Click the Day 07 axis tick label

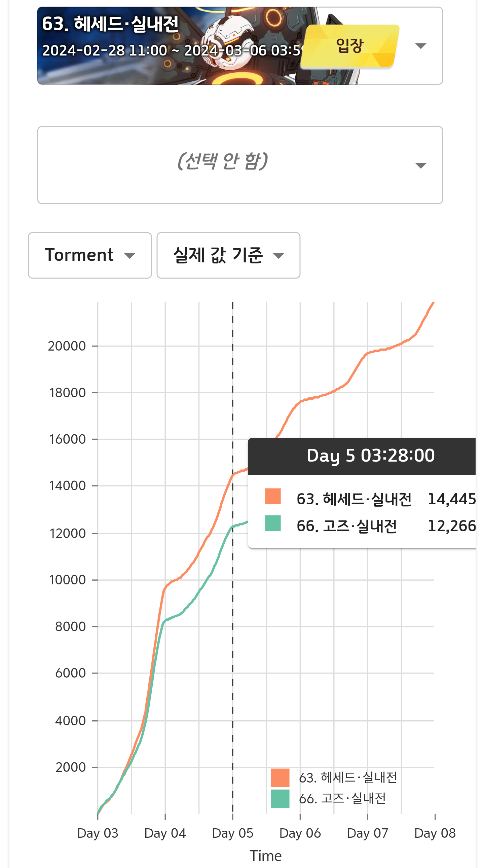pos(367,833)
